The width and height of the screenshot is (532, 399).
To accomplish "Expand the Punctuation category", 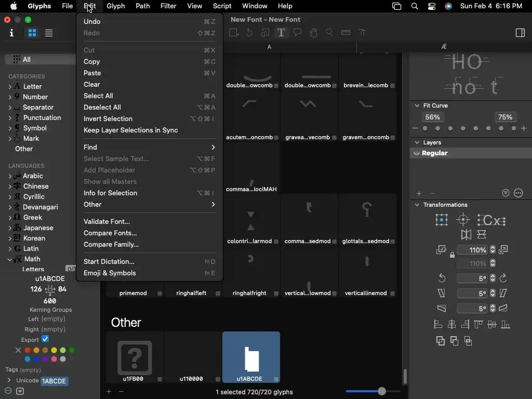I will (10, 118).
